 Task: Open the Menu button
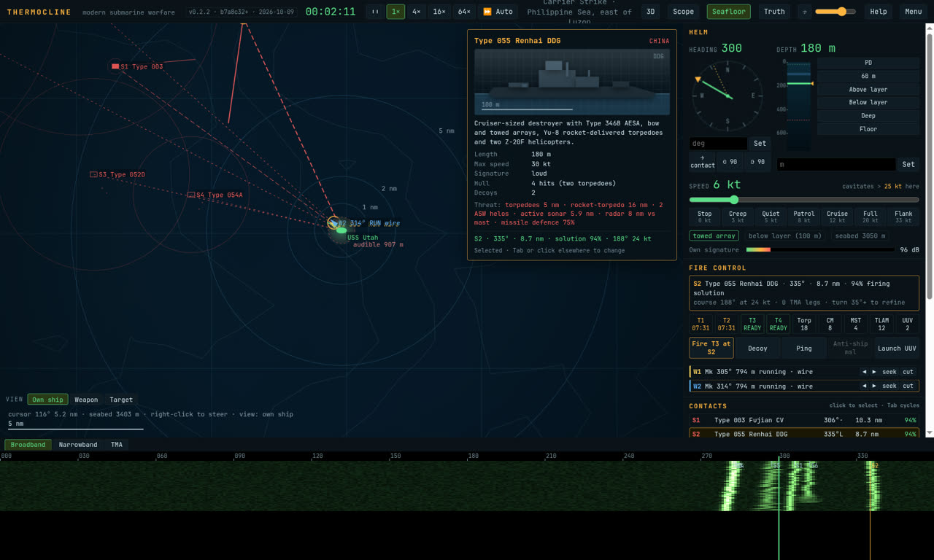[914, 12]
